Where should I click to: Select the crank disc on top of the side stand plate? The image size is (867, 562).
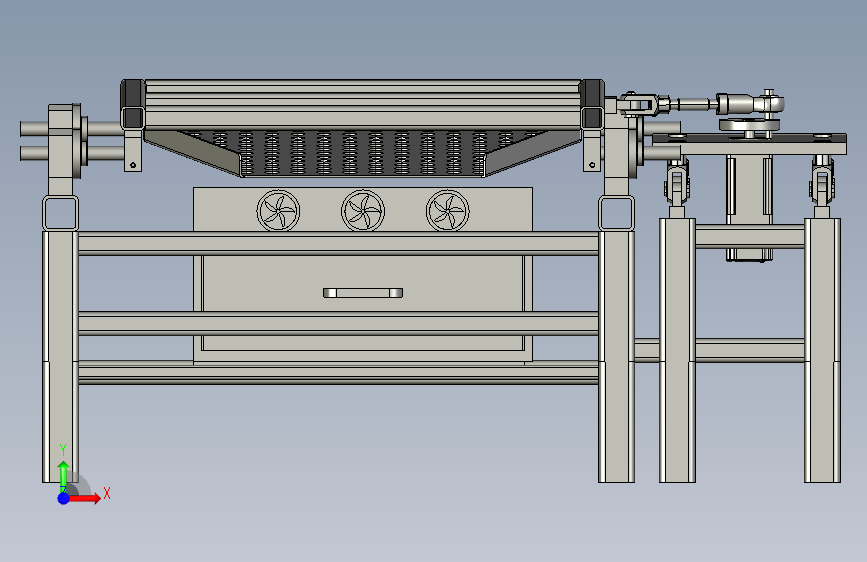(749, 126)
